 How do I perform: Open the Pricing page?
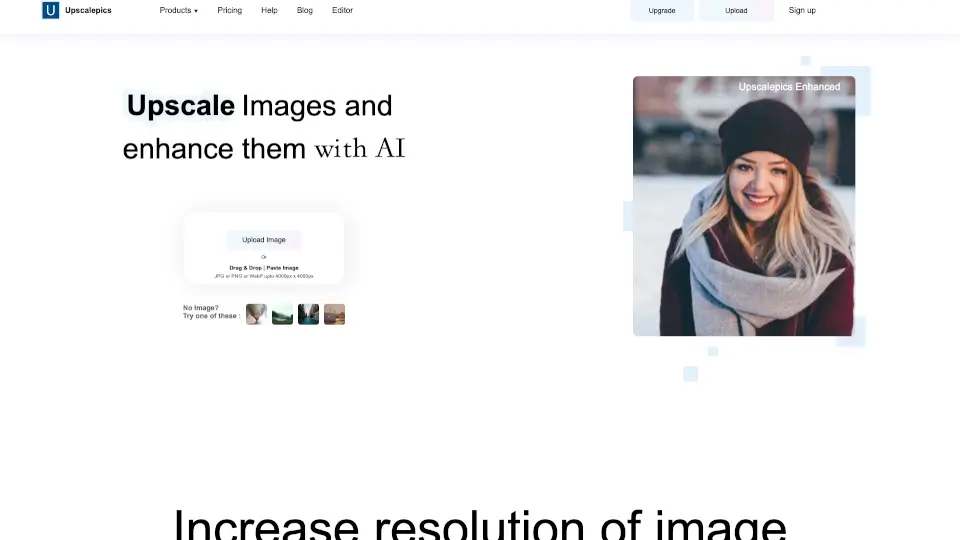[x=230, y=10]
